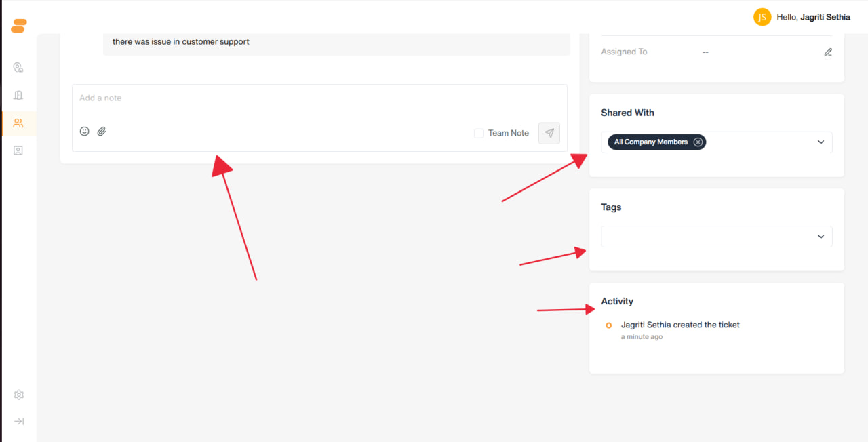Open the contact card sidebar icon

tap(18, 150)
